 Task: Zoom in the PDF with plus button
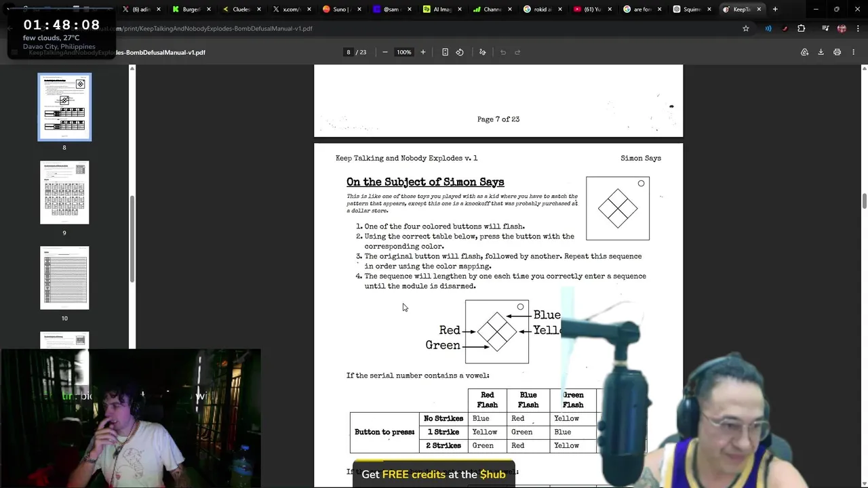coord(423,52)
